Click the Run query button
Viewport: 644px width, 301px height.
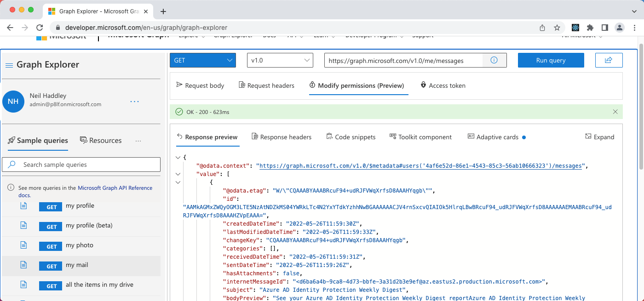tap(551, 60)
